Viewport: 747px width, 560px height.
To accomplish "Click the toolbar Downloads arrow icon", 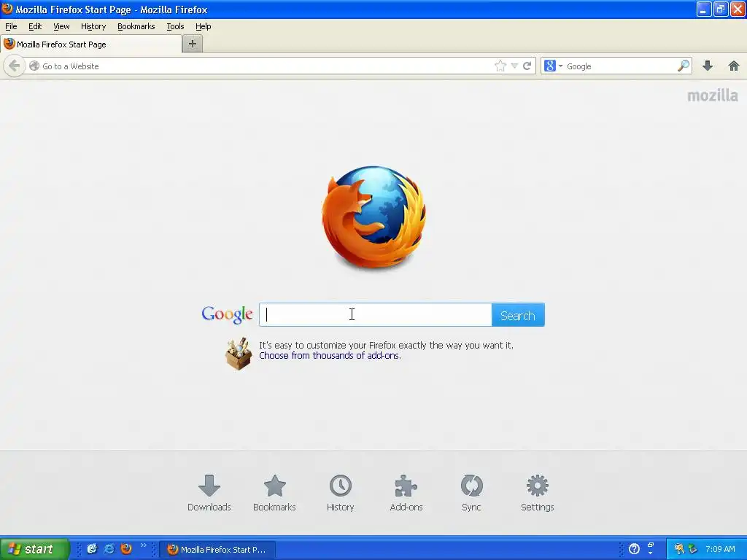I will click(708, 66).
